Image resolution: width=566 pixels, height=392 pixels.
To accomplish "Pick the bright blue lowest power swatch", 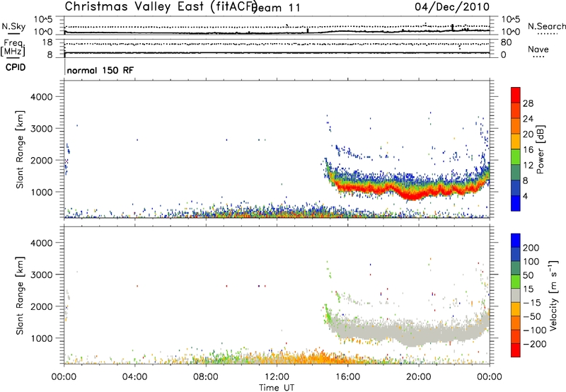I will coord(516,204).
